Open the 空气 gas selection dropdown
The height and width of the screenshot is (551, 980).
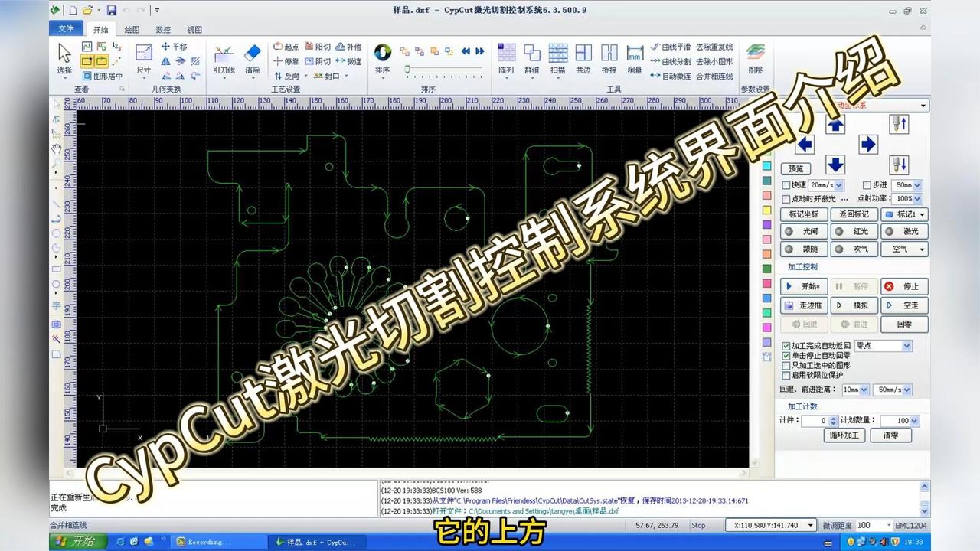[904, 249]
